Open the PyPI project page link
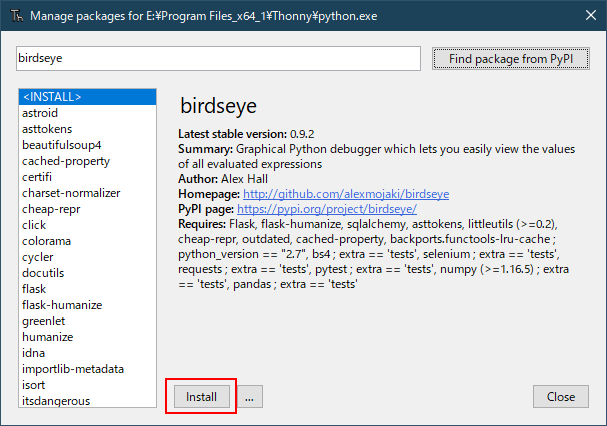 [x=327, y=209]
